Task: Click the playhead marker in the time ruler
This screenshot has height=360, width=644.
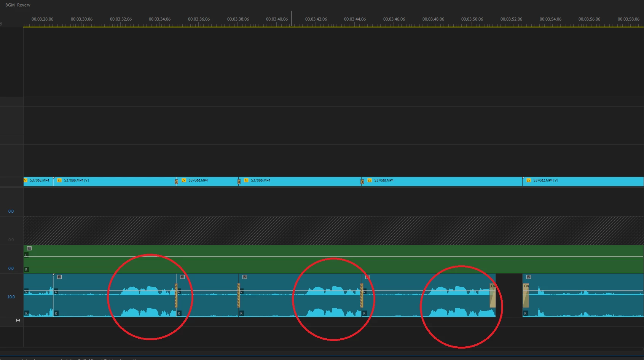Action: 292,18
